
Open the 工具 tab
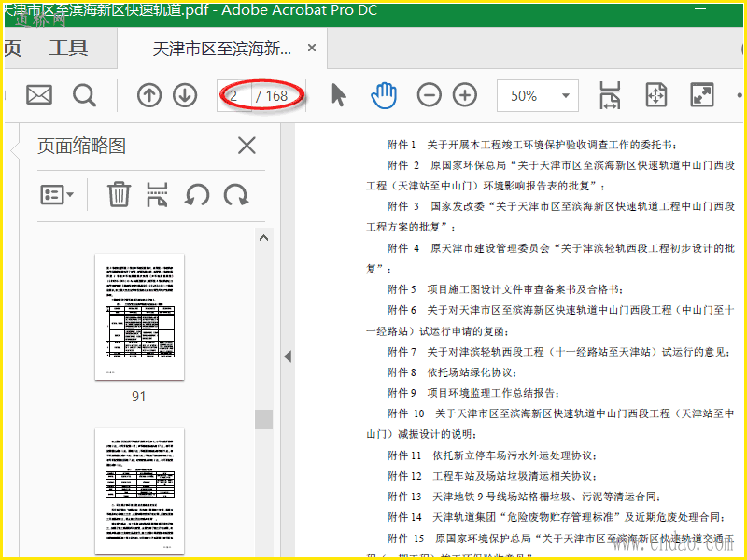pos(68,49)
